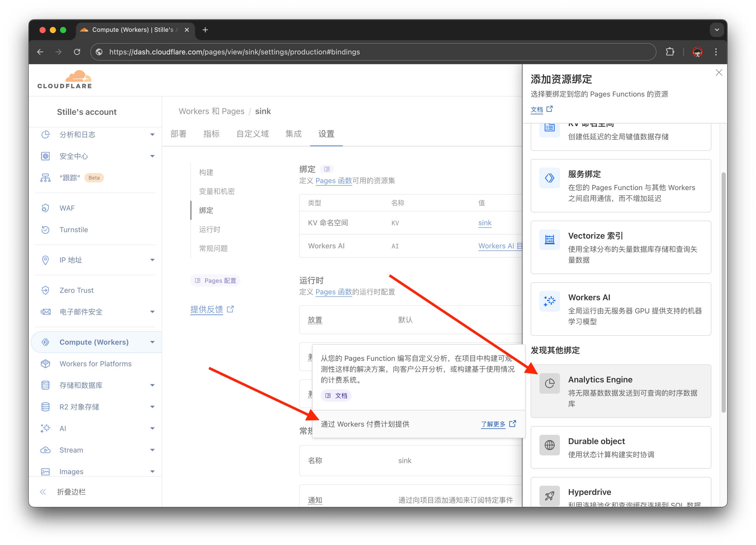Select 构建 in settings navigation
The image size is (756, 545).
point(206,172)
